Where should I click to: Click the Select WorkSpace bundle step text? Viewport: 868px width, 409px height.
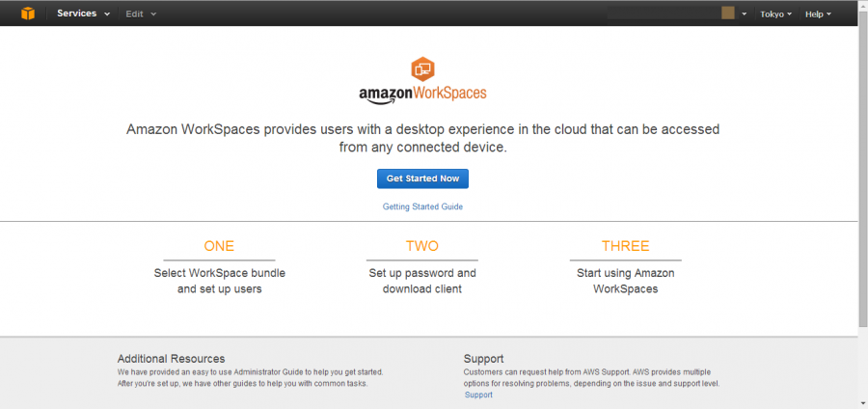220,281
